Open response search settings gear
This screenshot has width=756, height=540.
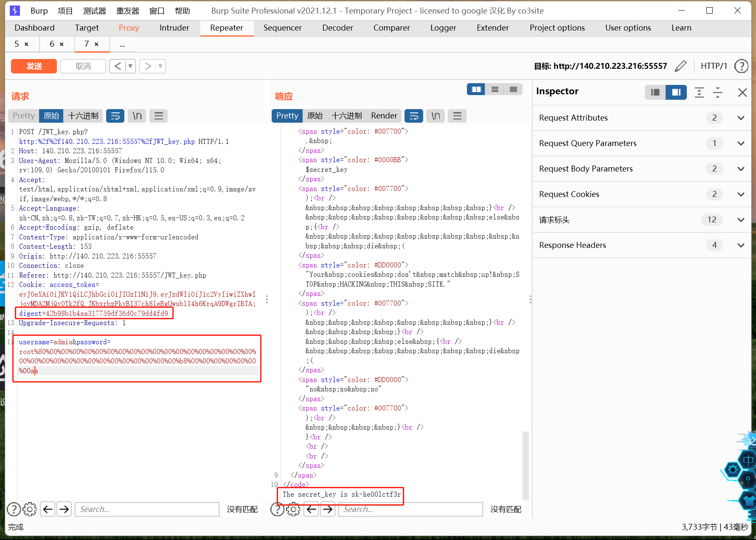293,509
